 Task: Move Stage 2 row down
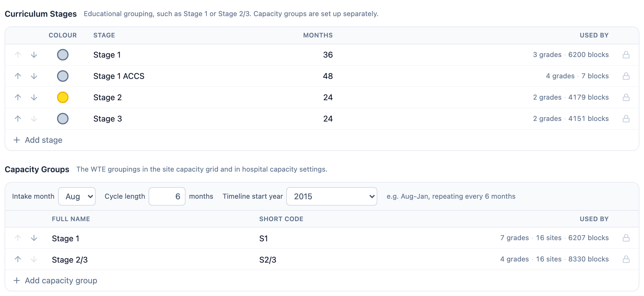pyautogui.click(x=34, y=97)
